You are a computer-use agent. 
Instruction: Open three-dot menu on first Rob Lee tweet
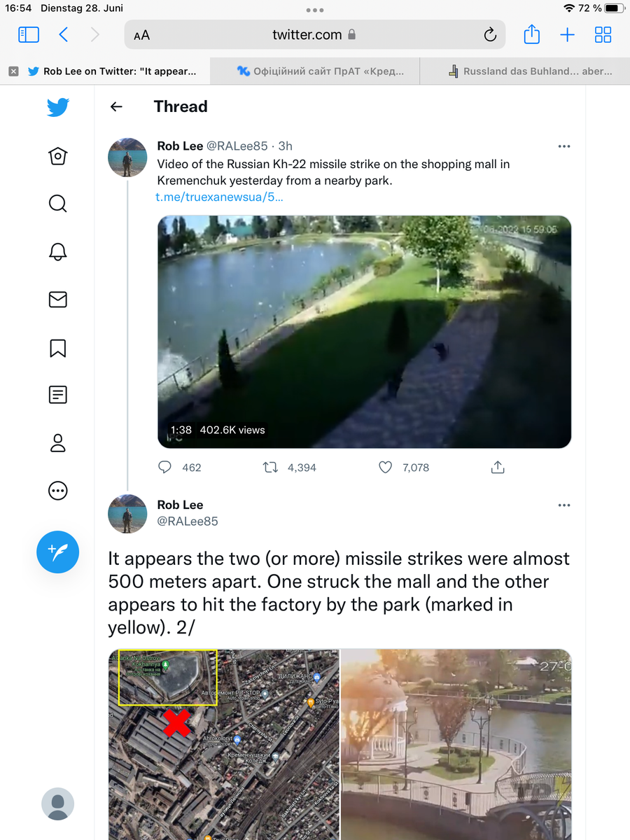[564, 146]
